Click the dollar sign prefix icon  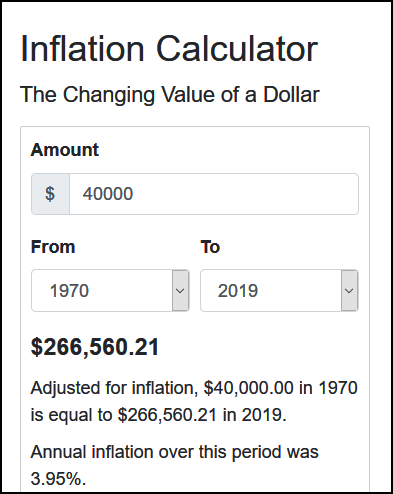click(x=50, y=194)
